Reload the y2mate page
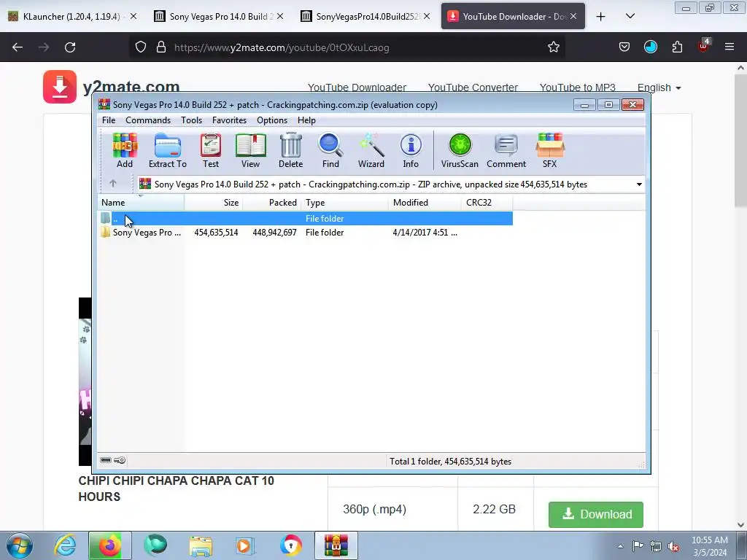 [70, 47]
